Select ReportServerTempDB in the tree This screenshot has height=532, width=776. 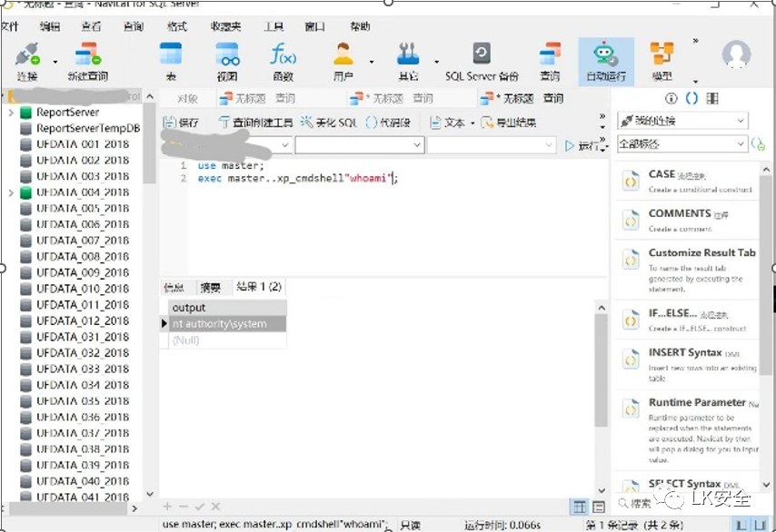88,129
